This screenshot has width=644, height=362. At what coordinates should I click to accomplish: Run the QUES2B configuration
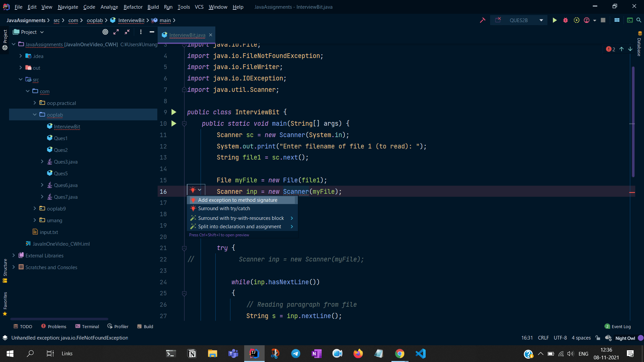554,20
